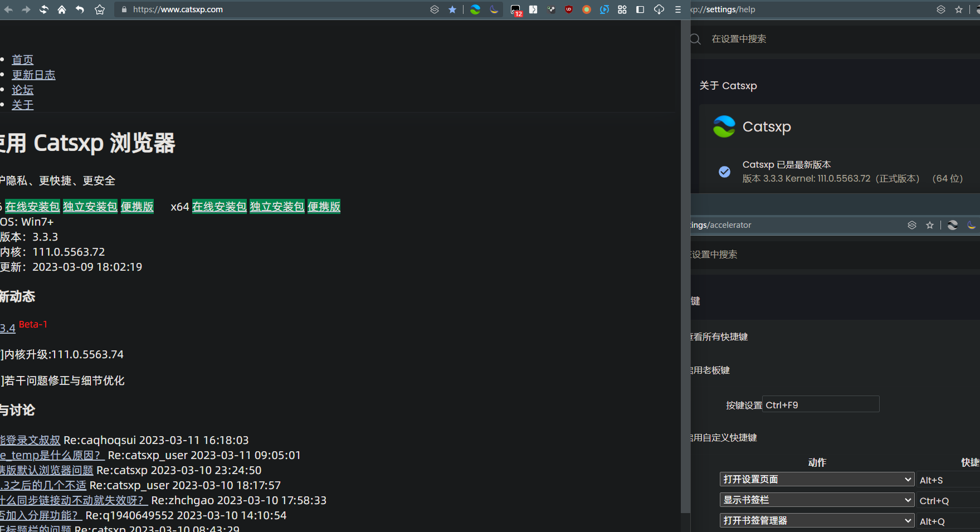Click the 关于 Catsxp heading
The height and width of the screenshot is (532, 980).
point(728,86)
